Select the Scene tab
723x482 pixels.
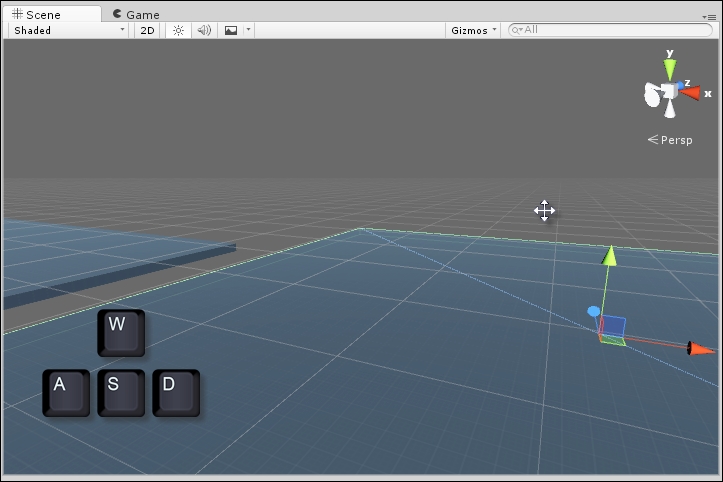[x=52, y=14]
